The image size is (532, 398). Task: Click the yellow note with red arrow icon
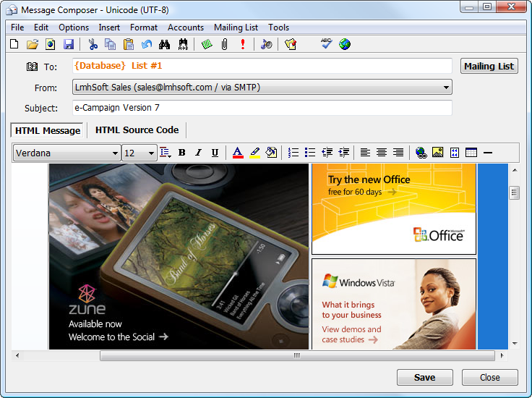tap(291, 44)
